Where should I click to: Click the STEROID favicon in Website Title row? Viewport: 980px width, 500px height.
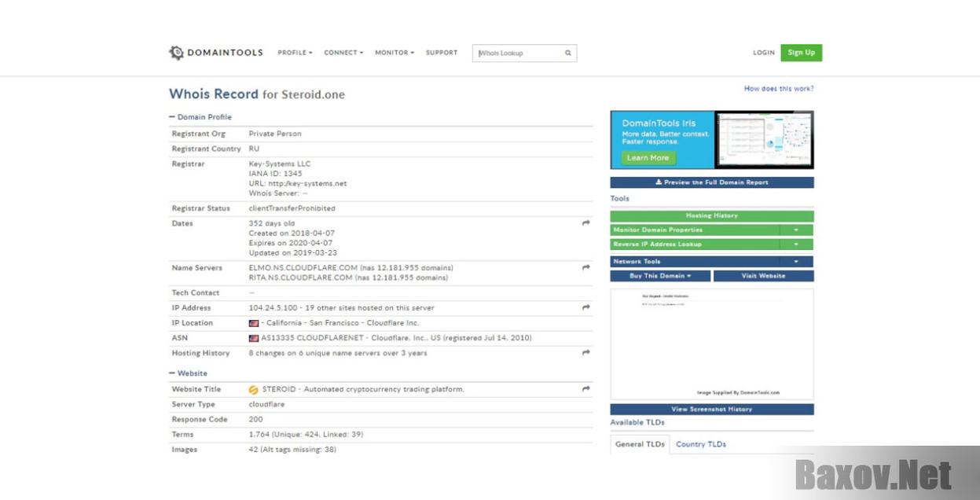pyautogui.click(x=254, y=390)
